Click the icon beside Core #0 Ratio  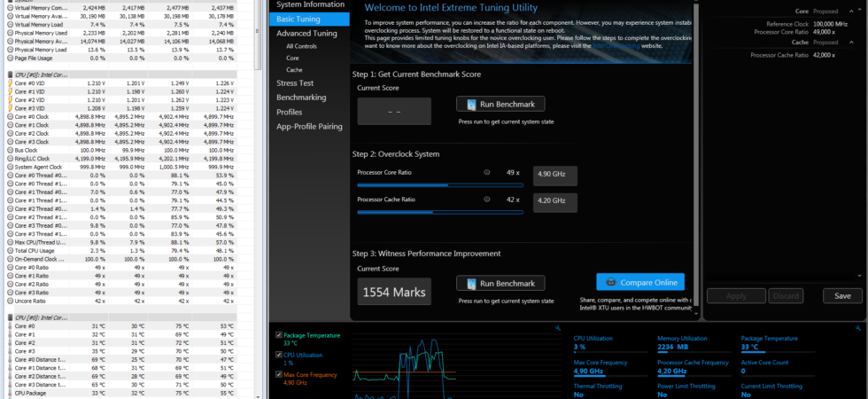(x=10, y=267)
